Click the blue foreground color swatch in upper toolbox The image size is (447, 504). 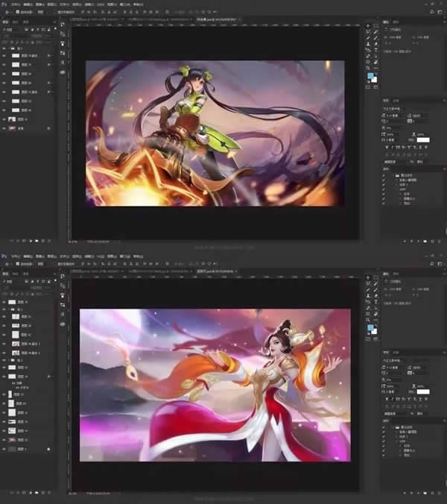[370, 76]
